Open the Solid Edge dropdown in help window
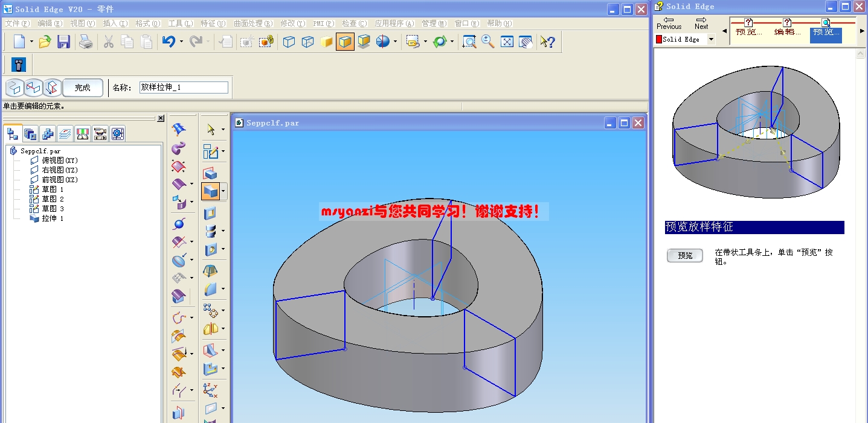Image resolution: width=868 pixels, height=423 pixels. point(711,39)
